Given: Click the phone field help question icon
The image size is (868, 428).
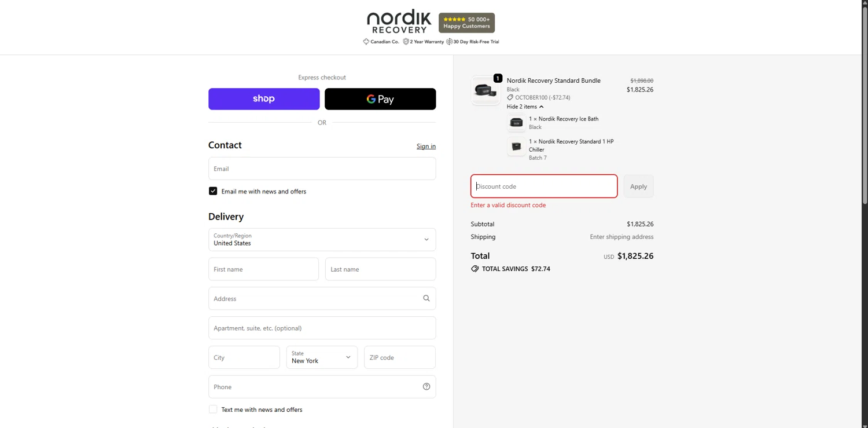Looking at the screenshot, I should [x=426, y=387].
